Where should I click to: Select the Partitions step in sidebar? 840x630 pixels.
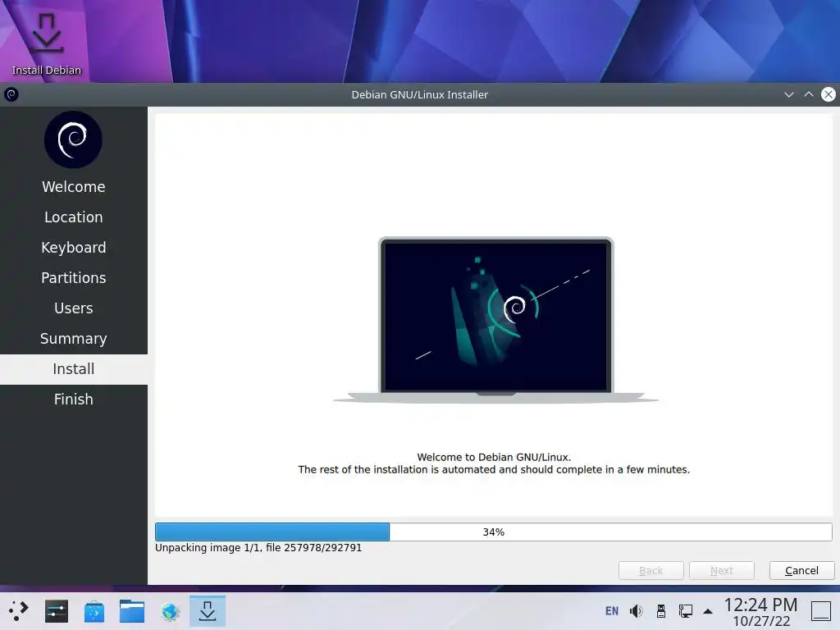coord(73,278)
